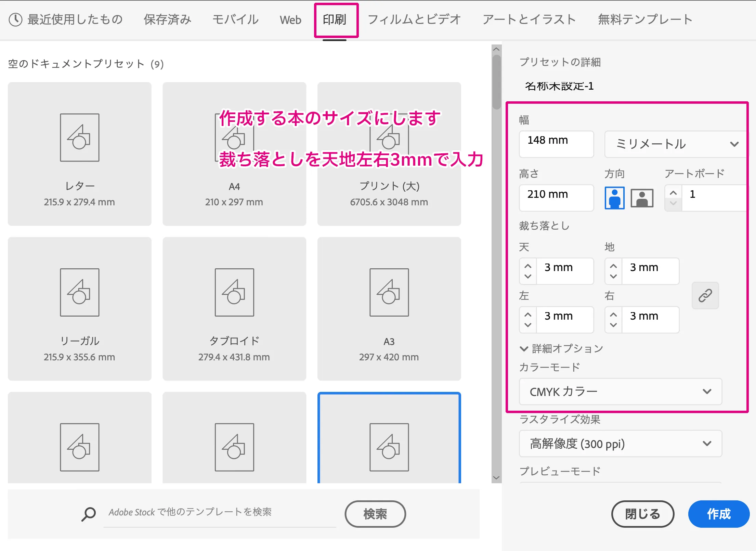Decrease the 地 bleed value
The width and height of the screenshot is (756, 551).
click(x=613, y=276)
